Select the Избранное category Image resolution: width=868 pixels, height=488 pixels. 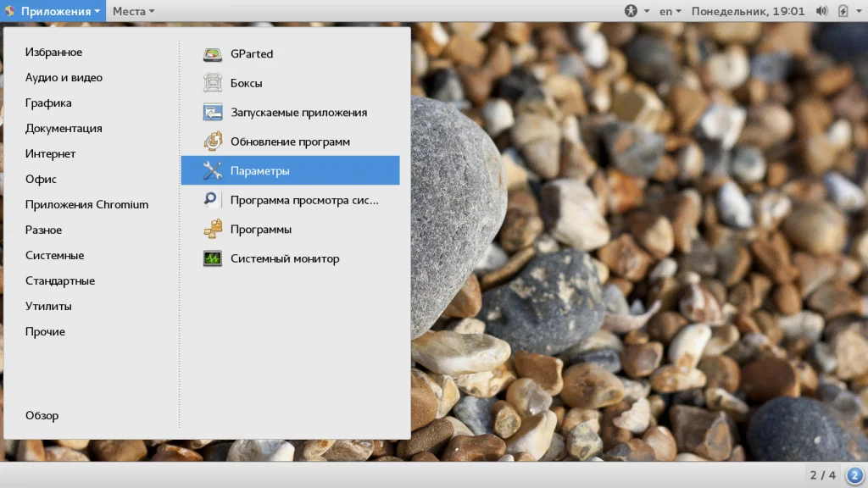click(53, 52)
